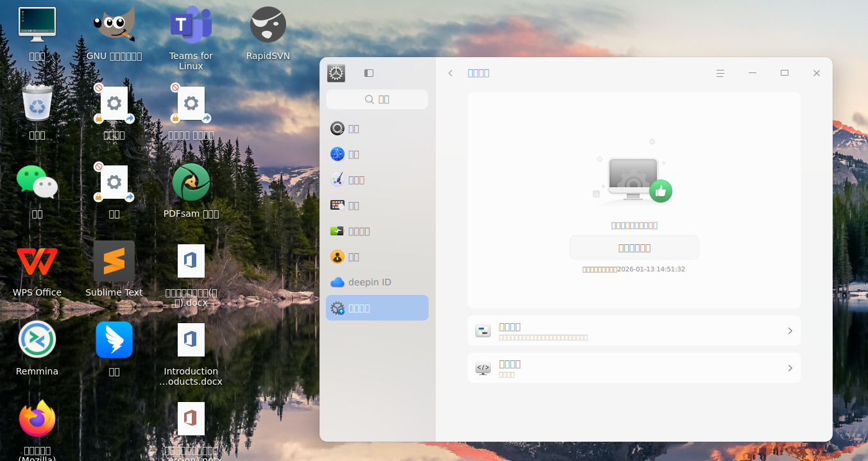
Task: Open personalization with the paint palette icon
Action: [x=377, y=180]
